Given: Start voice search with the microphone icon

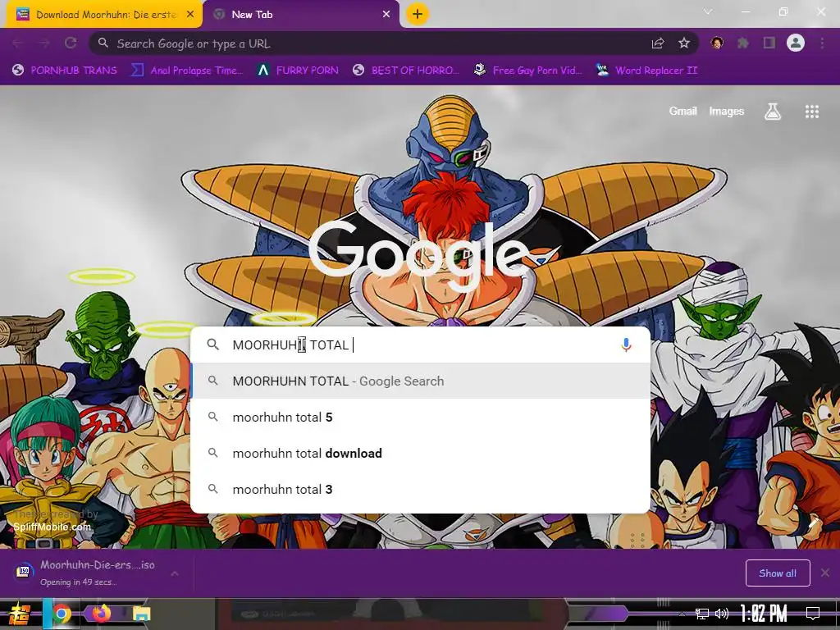Looking at the screenshot, I should tap(626, 345).
